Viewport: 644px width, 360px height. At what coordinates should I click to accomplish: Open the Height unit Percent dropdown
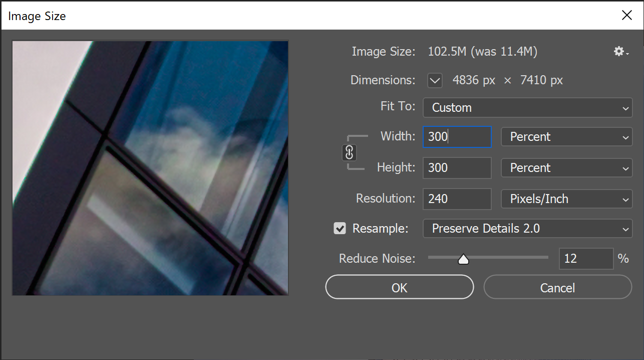pos(566,168)
